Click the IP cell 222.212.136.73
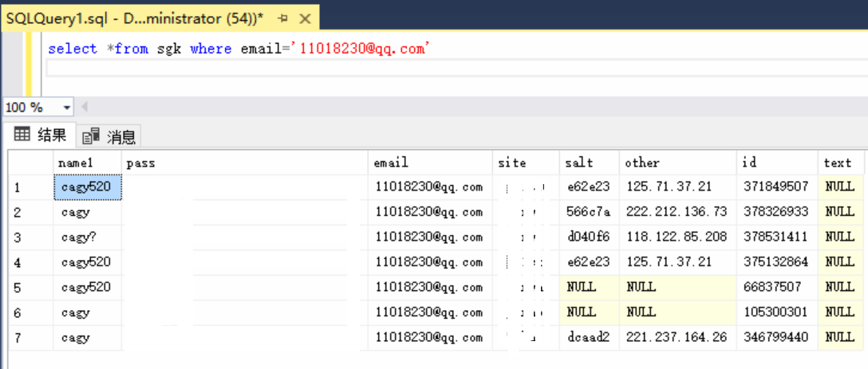 (678, 213)
